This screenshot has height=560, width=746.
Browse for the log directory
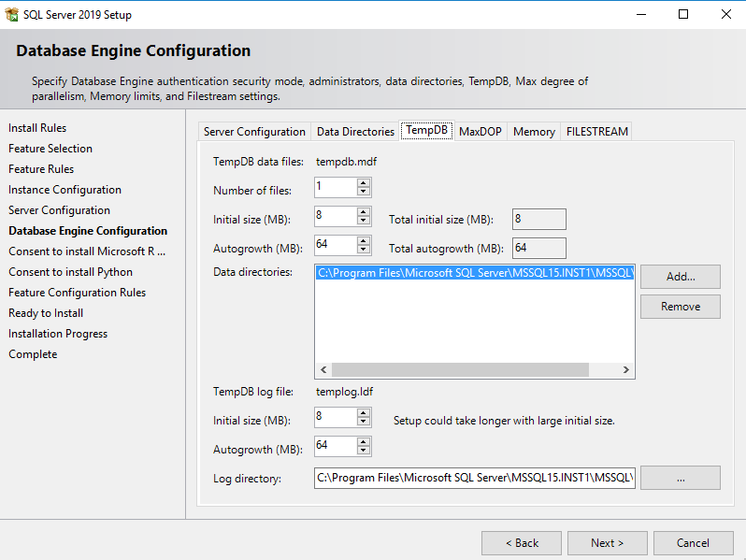(680, 478)
